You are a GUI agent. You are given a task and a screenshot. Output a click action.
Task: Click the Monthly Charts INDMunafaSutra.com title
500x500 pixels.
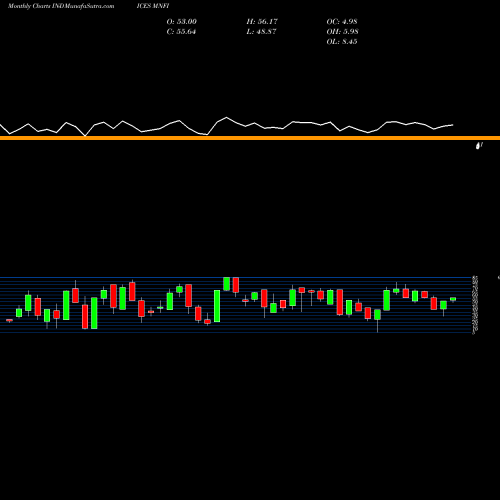pyautogui.click(x=61, y=6)
